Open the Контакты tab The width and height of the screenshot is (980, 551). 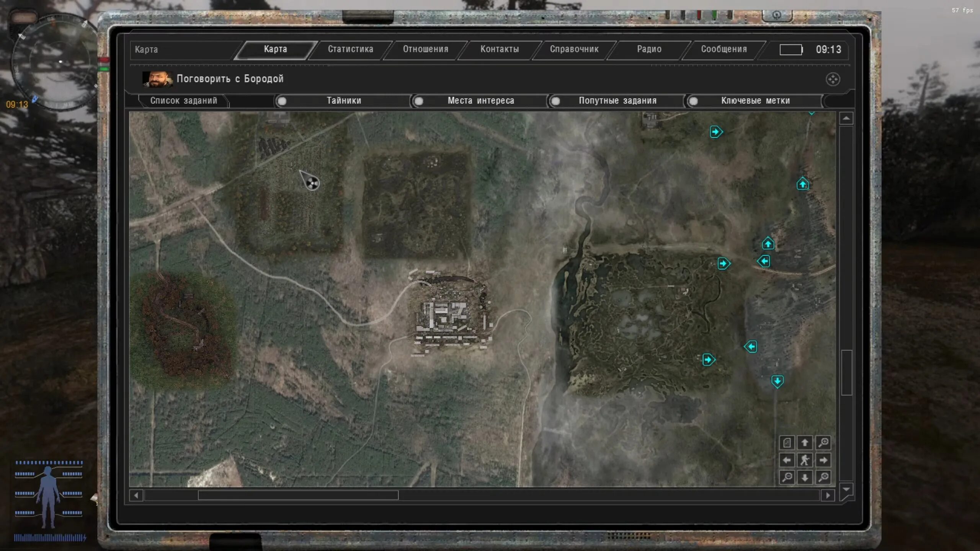point(499,49)
